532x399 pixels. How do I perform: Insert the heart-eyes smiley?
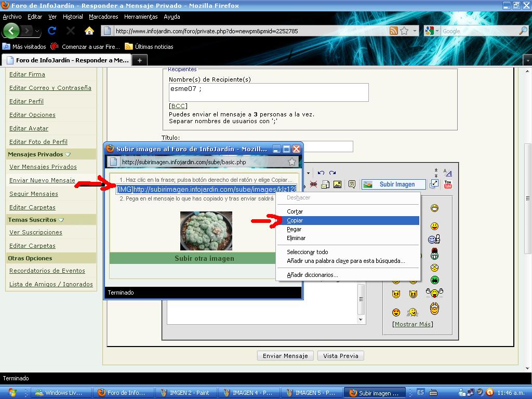(396, 312)
